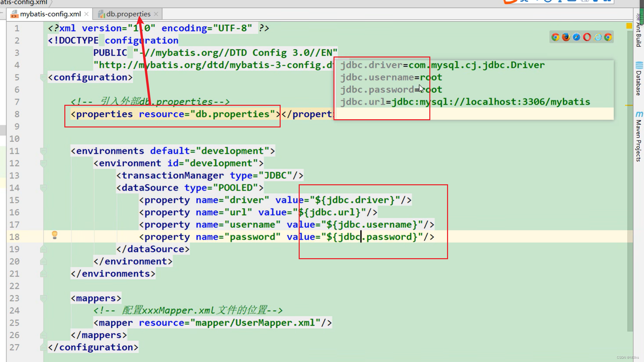Open the file in Safari browser
The image size is (644, 362).
point(576,37)
